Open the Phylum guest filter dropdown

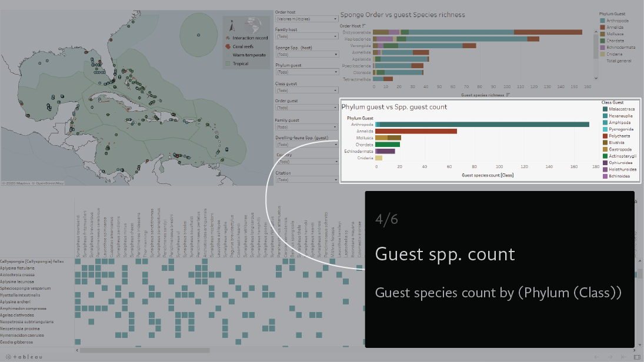pos(306,72)
